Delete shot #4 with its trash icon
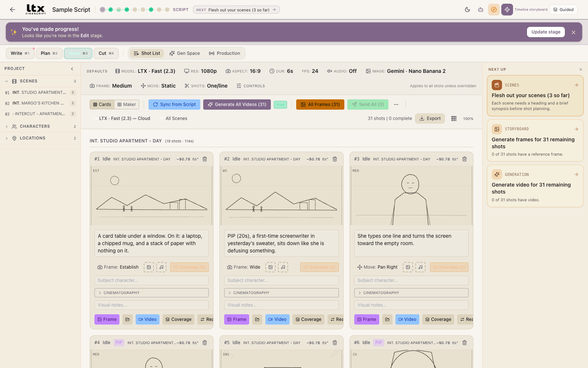Image resolution: width=588 pixels, height=368 pixels. point(205,343)
